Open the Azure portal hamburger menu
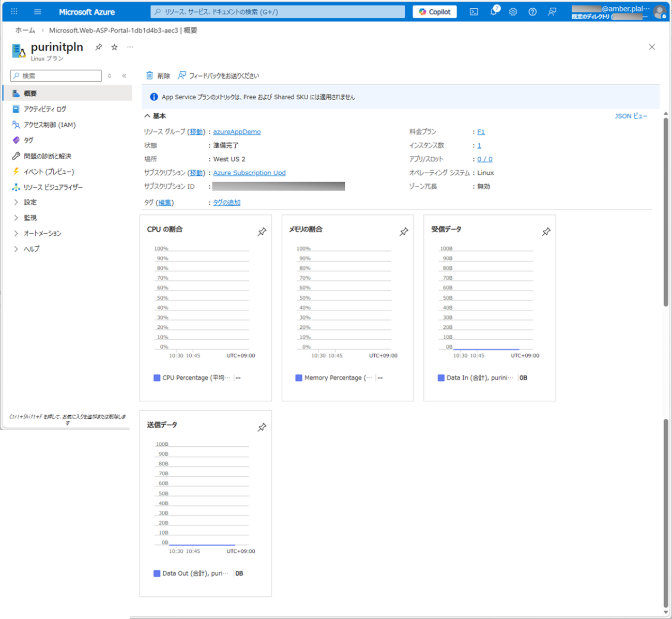The image size is (672, 619). pos(37,12)
